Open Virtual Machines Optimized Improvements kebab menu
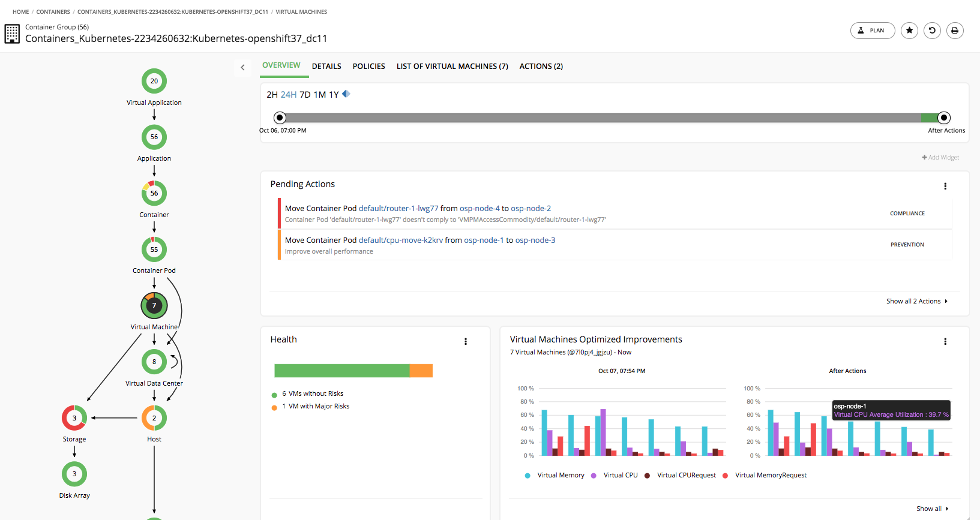Image resolution: width=980 pixels, height=520 pixels. pos(945,341)
